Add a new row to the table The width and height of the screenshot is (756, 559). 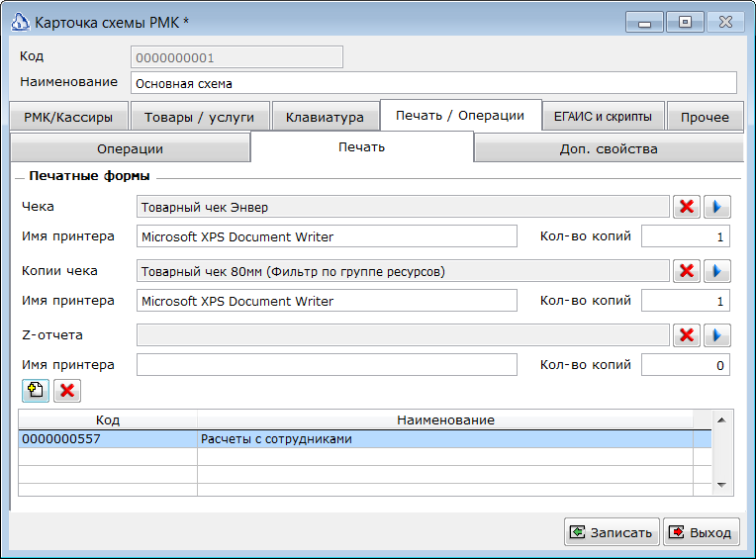(x=36, y=391)
